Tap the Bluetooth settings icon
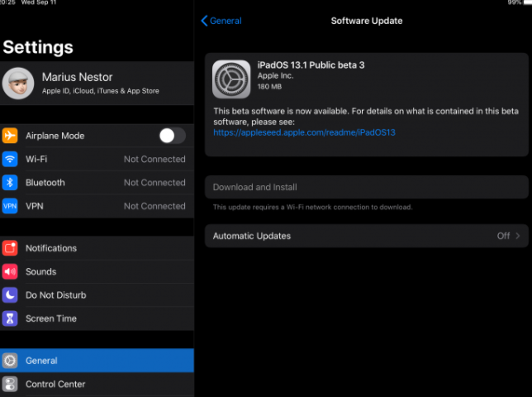Viewport: 532px width, 397px height. [10, 183]
